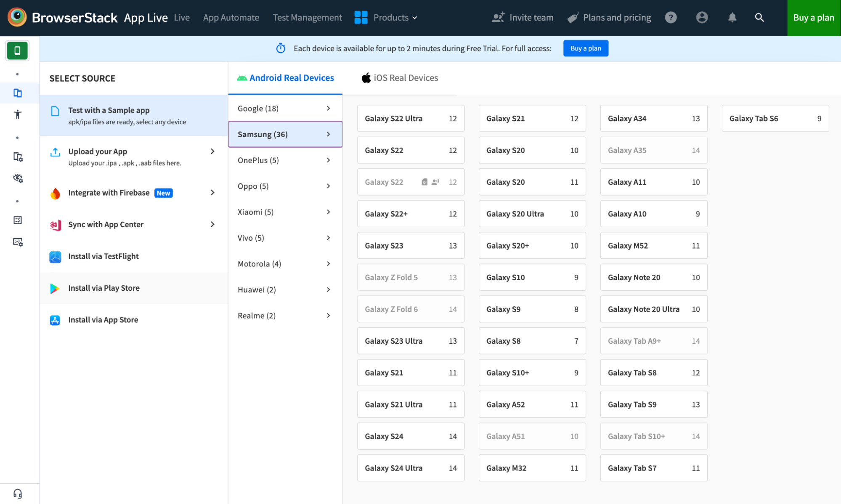Click the timer clock icon in banner

(x=281, y=48)
